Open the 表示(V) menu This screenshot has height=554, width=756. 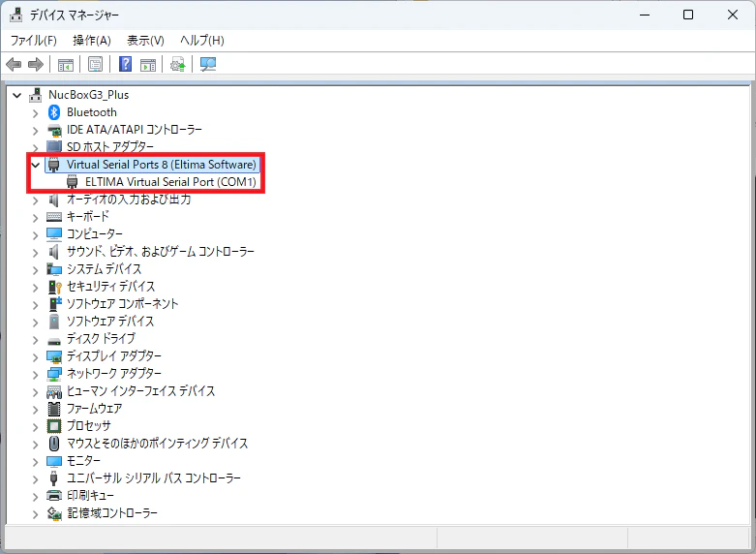tap(145, 41)
